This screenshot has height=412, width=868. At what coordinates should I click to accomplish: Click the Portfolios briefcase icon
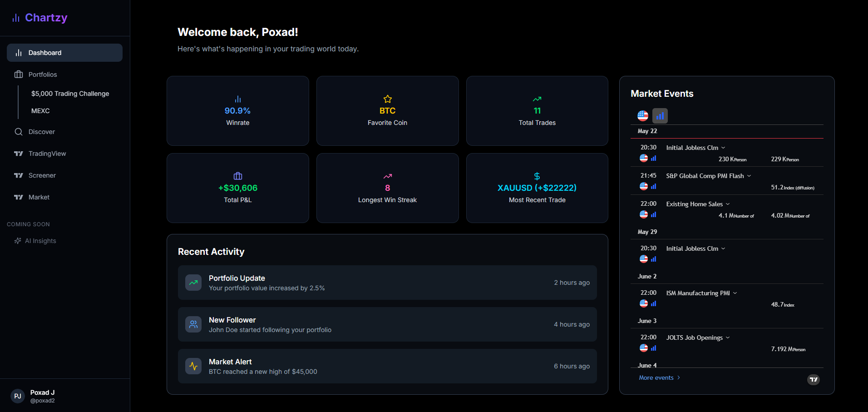click(19, 74)
